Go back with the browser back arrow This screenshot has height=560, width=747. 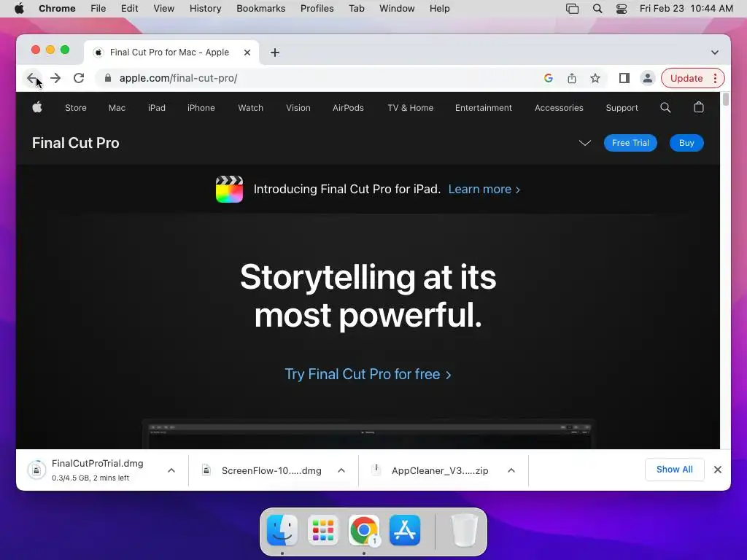coord(32,78)
